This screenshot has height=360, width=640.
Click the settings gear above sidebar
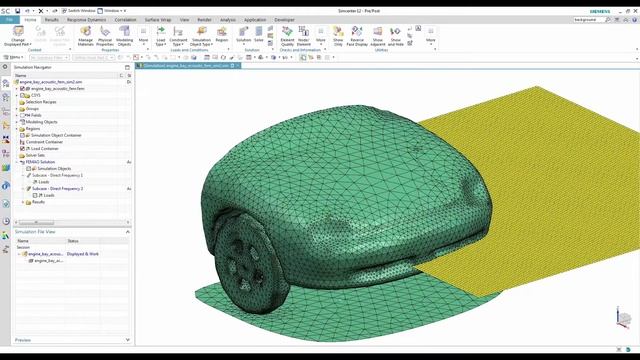tap(5, 67)
